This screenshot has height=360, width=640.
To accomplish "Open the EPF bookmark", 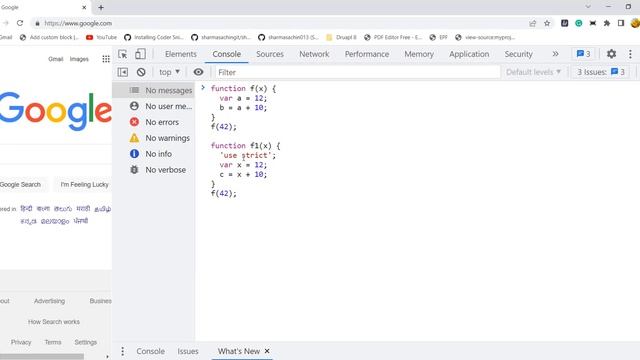I will point(439,37).
